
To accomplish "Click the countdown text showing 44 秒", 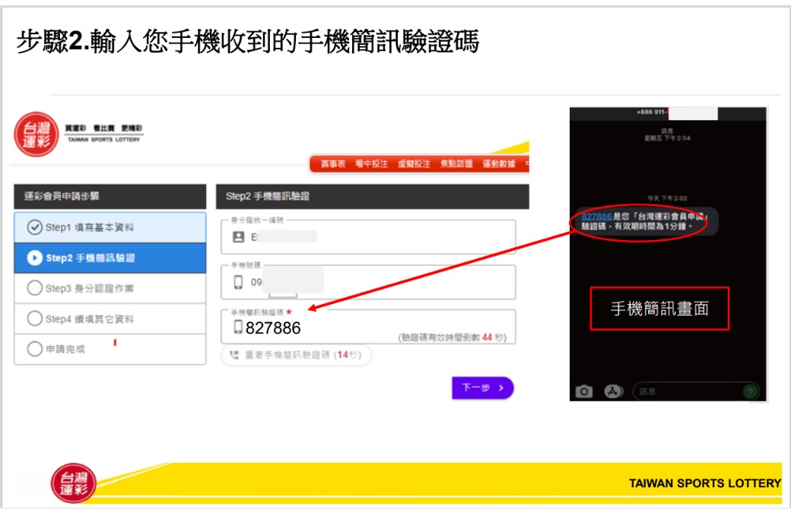I will (453, 337).
